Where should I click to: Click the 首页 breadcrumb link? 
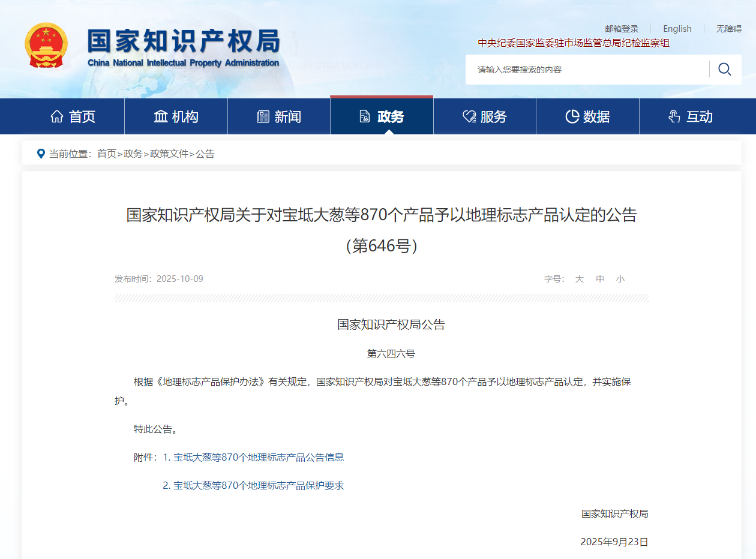[106, 154]
